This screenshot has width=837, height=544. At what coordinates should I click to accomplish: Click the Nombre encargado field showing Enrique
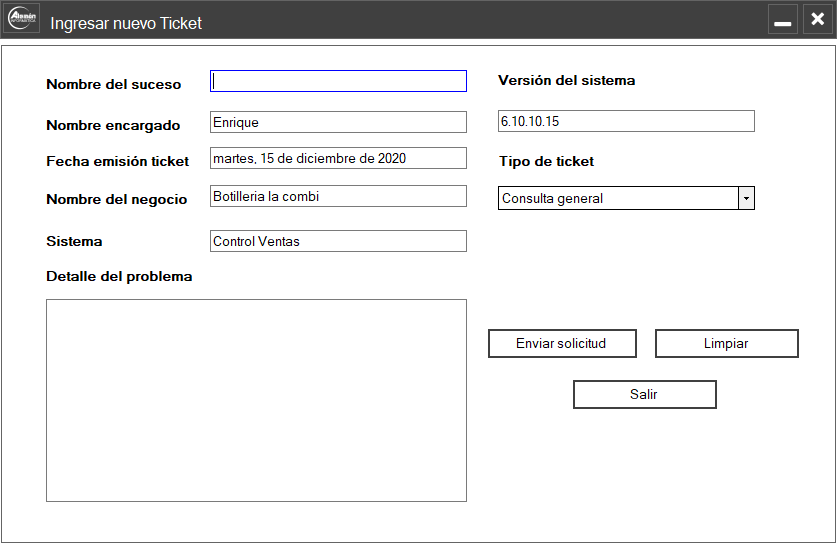point(338,122)
